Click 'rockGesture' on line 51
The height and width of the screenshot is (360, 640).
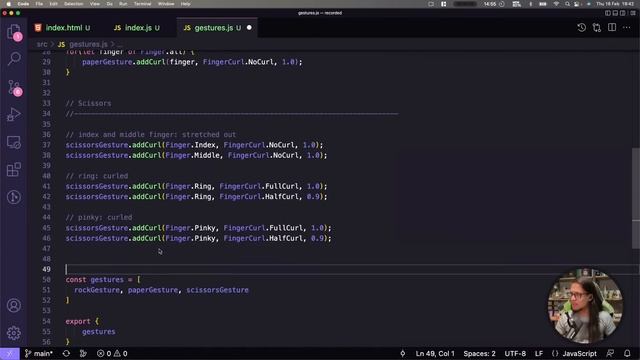(x=97, y=290)
